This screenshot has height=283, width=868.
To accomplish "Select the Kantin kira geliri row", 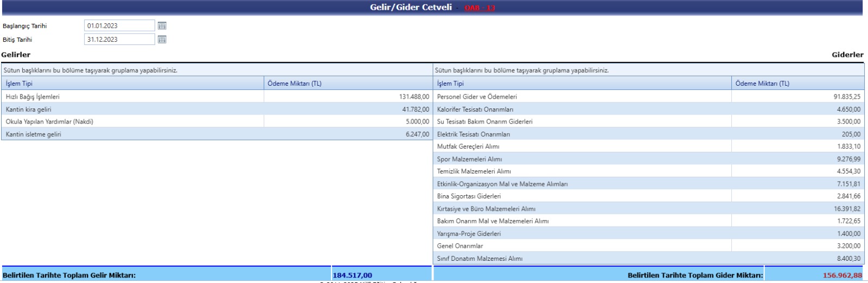I will pyautogui.click(x=28, y=110).
